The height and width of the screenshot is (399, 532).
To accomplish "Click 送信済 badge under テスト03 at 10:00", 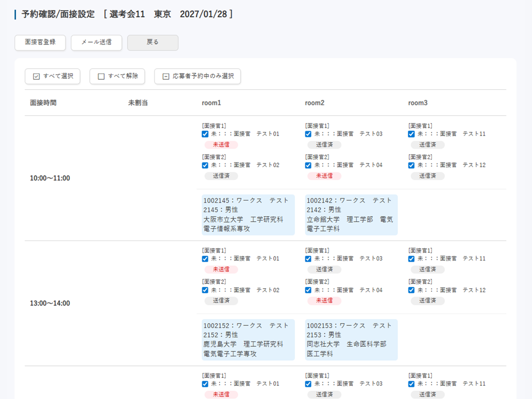I will click(324, 145).
